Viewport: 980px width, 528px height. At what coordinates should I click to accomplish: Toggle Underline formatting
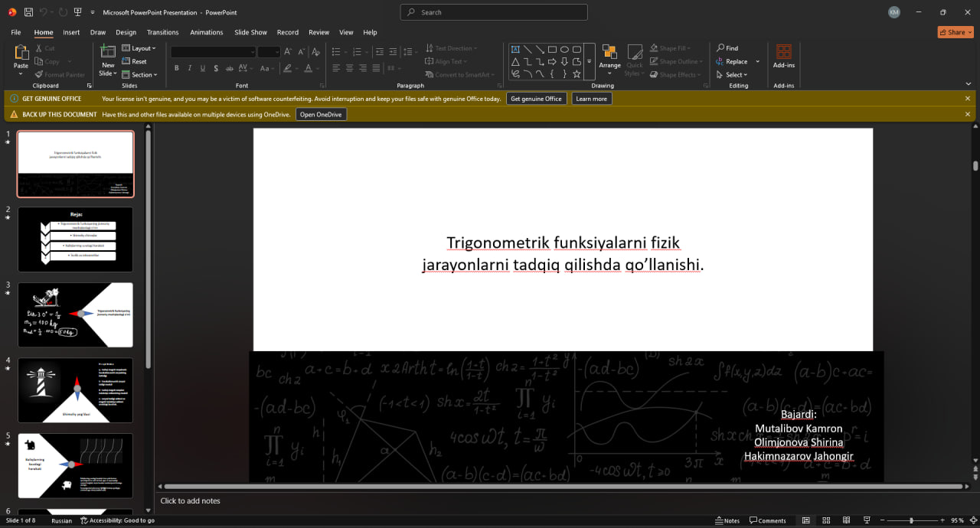pos(203,68)
